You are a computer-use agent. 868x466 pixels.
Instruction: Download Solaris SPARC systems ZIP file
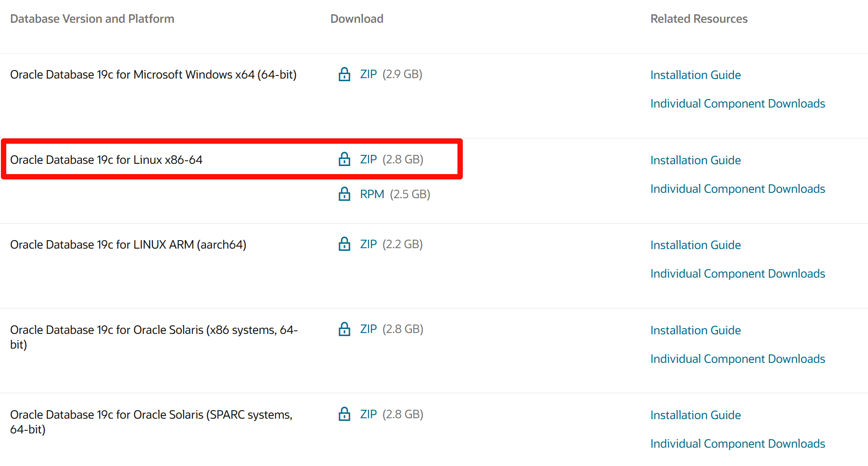tap(369, 414)
